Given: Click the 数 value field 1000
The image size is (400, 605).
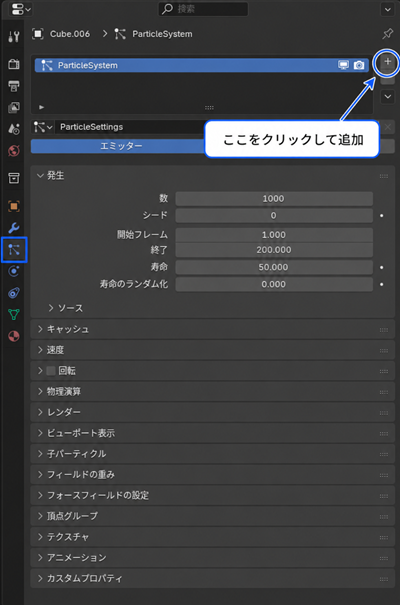Looking at the screenshot, I should tap(274, 199).
